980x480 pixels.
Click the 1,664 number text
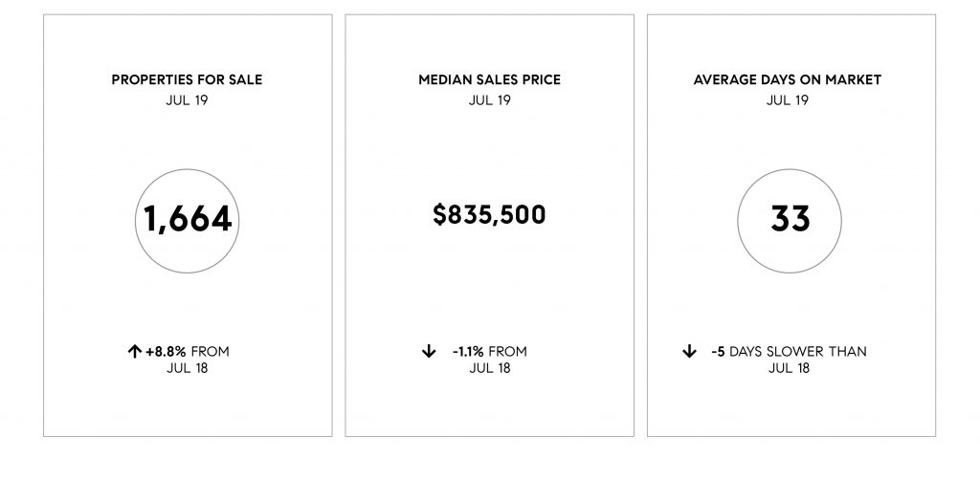[x=188, y=220]
